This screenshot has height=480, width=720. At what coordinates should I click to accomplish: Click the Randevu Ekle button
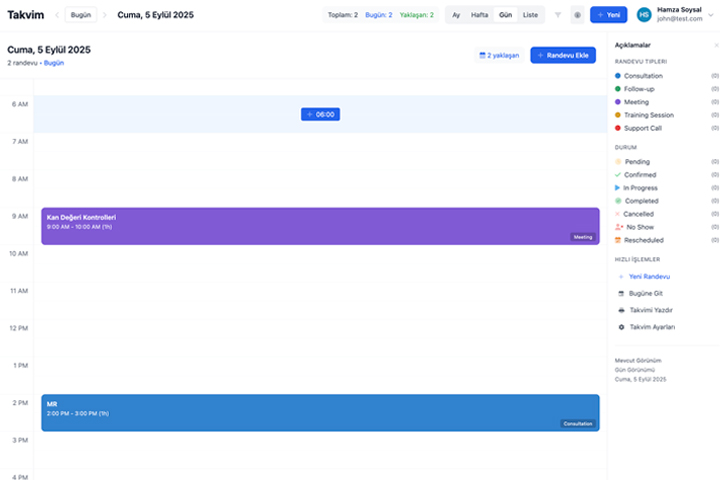(563, 55)
